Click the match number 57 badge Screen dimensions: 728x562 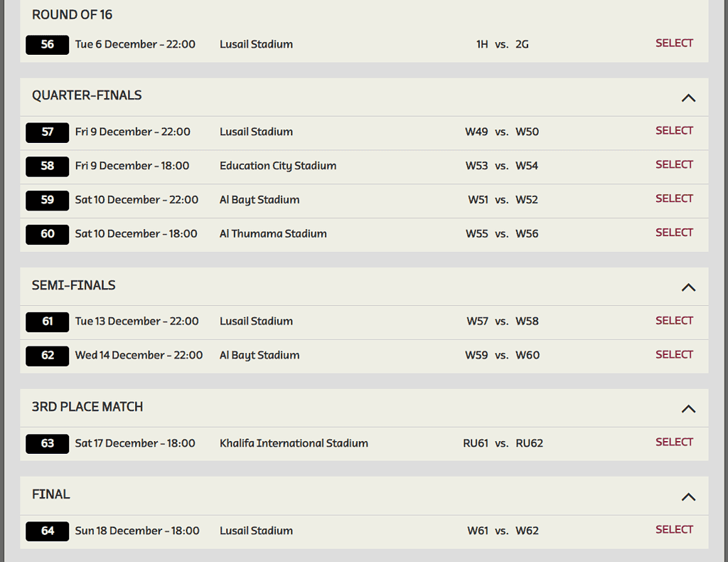coord(48,132)
